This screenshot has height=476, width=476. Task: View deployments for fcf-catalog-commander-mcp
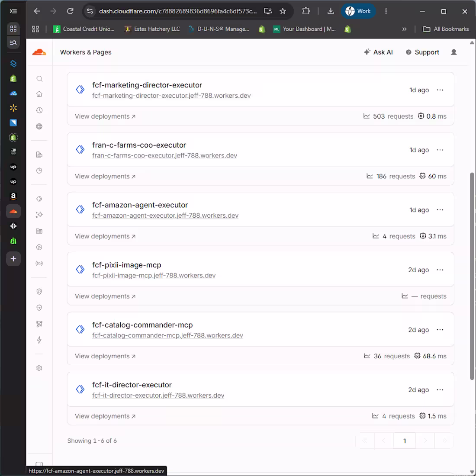105,356
